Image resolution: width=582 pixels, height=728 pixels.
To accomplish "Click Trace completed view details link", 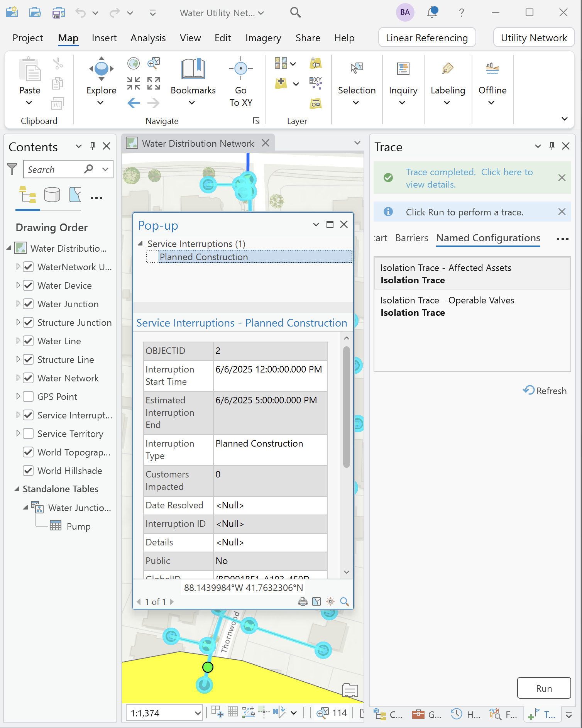I will point(469,178).
